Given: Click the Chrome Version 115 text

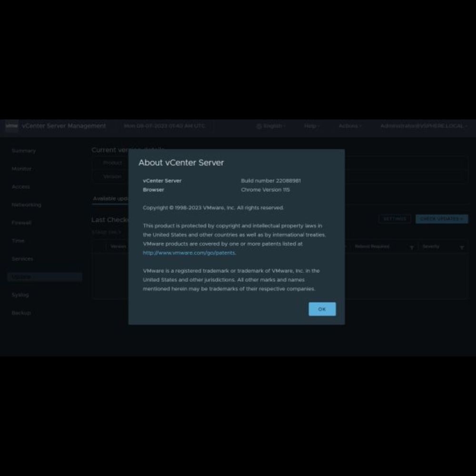Looking at the screenshot, I should click(265, 190).
